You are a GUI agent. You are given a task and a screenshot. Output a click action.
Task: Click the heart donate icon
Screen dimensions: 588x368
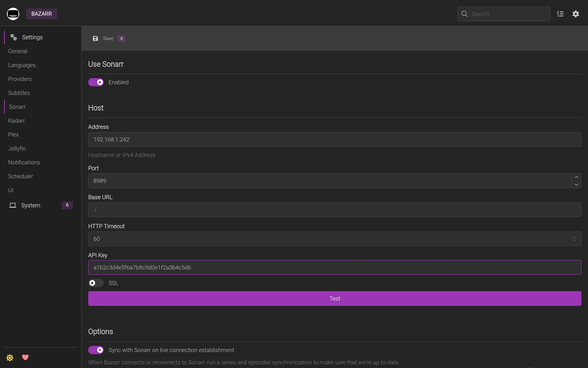(25, 357)
